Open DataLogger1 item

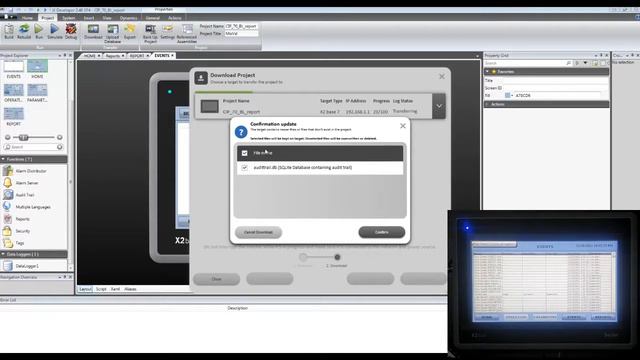(x=21, y=266)
